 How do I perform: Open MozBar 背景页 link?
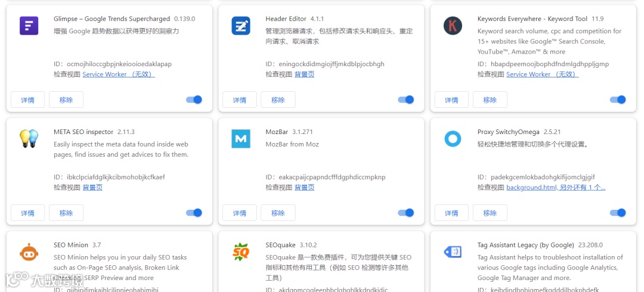[x=304, y=187]
